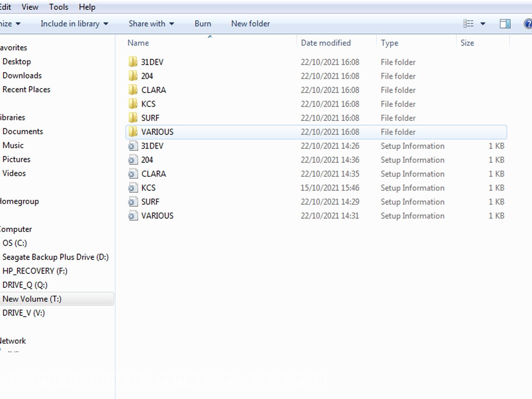Open the 31DEV folder icon
This screenshot has height=399, width=532.
coord(133,62)
